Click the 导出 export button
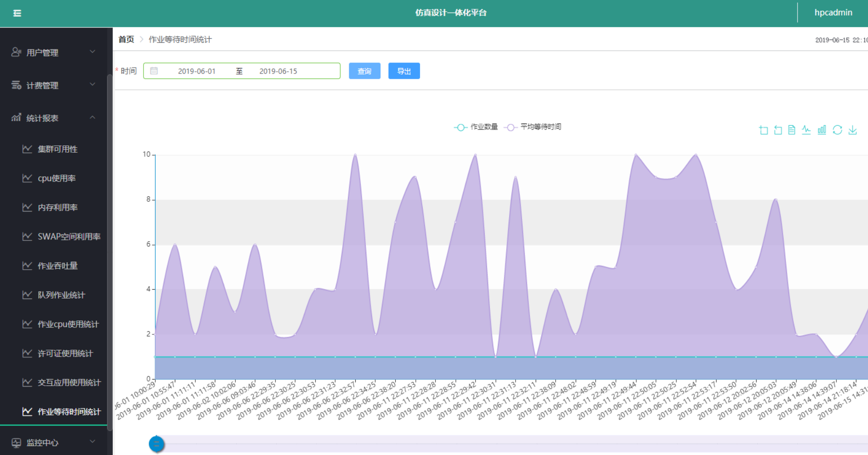 coord(404,71)
